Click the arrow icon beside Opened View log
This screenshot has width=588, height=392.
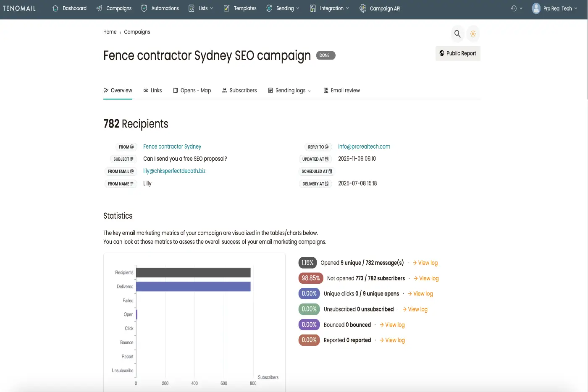tap(415, 263)
